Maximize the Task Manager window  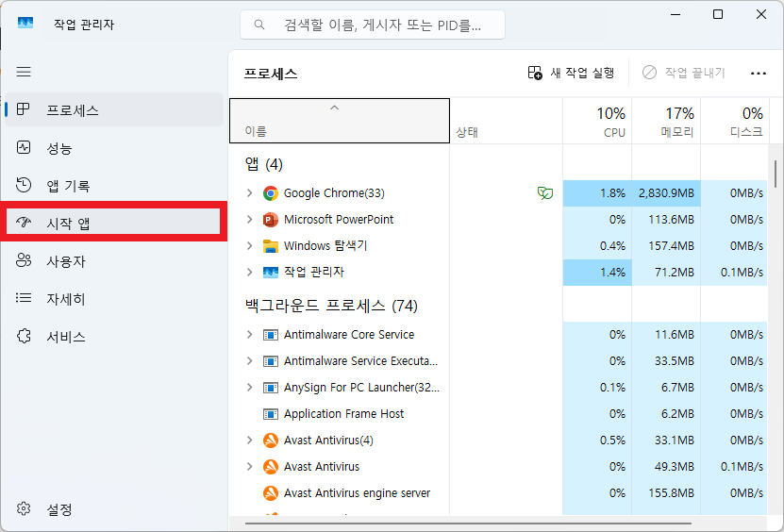click(x=718, y=14)
